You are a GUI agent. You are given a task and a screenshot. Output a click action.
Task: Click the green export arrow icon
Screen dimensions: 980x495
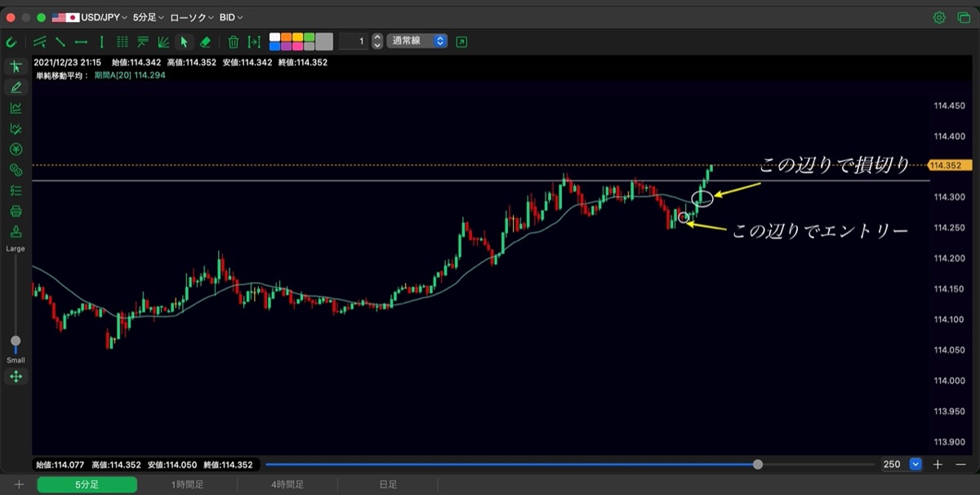462,42
